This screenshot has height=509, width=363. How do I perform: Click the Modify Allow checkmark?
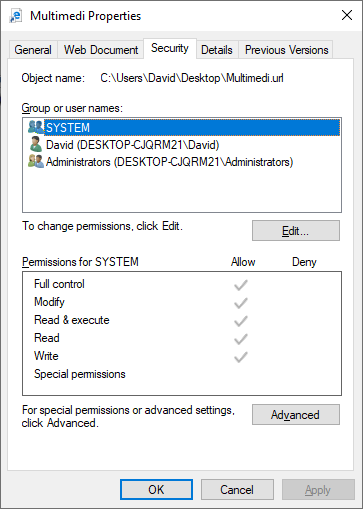(240, 303)
